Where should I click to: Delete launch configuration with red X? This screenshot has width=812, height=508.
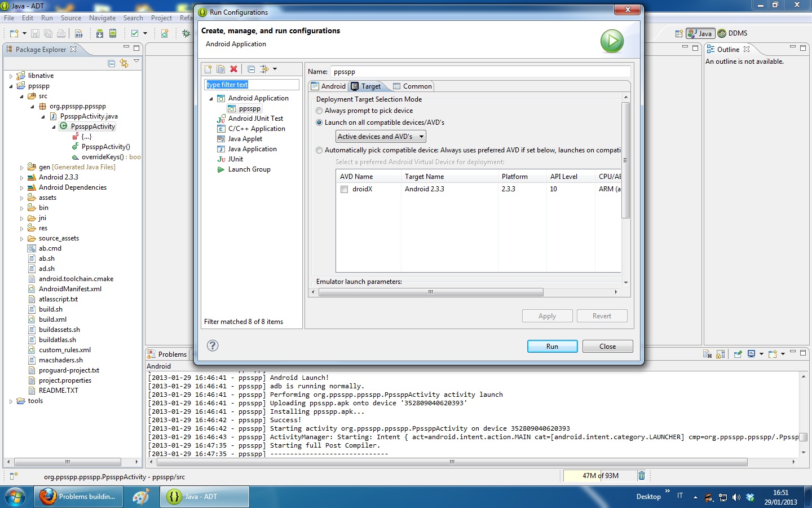[233, 69]
